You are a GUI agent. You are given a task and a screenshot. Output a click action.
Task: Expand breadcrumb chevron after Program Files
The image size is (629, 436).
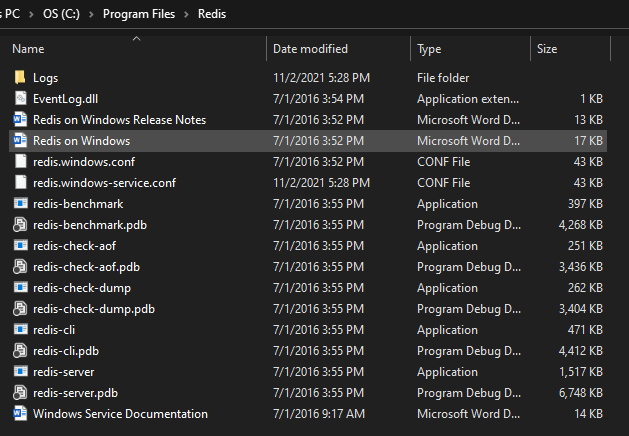pyautogui.click(x=187, y=14)
